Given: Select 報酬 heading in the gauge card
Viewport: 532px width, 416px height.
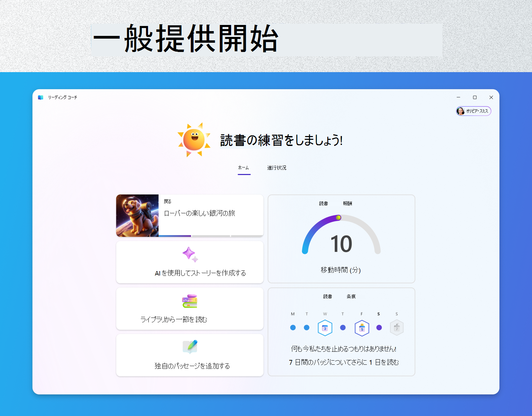Looking at the screenshot, I should [x=347, y=204].
